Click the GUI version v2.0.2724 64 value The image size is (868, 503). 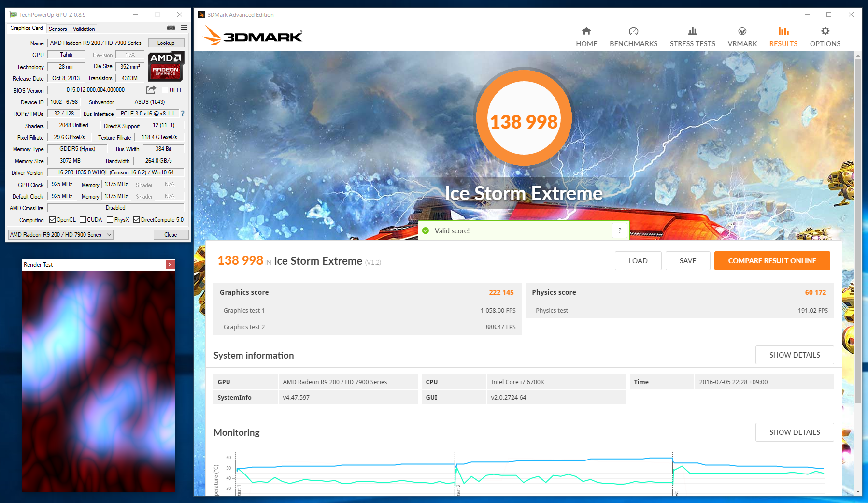point(556,397)
